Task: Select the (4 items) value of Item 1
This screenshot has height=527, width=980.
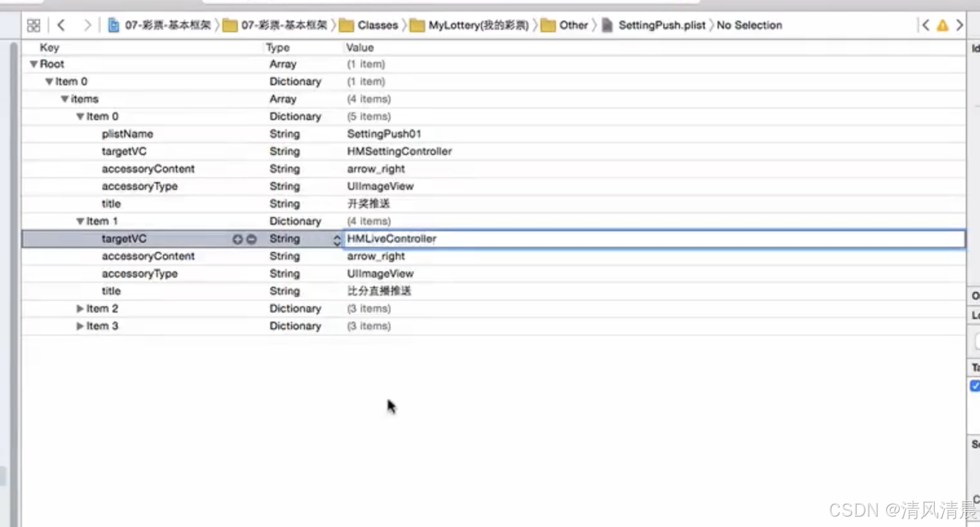Action: (x=369, y=221)
